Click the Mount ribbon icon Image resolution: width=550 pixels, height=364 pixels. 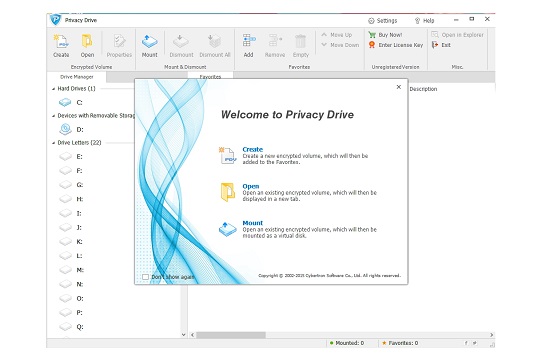click(150, 41)
